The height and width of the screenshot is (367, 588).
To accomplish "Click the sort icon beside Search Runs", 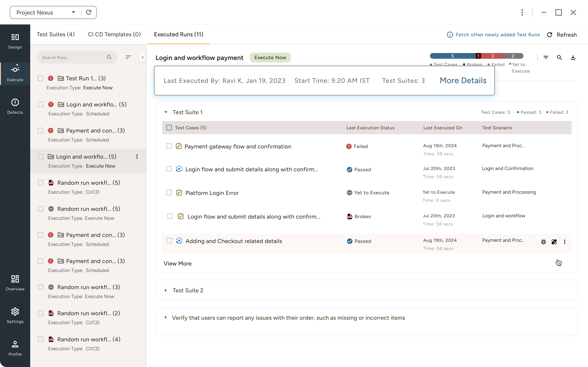I will coord(129,57).
